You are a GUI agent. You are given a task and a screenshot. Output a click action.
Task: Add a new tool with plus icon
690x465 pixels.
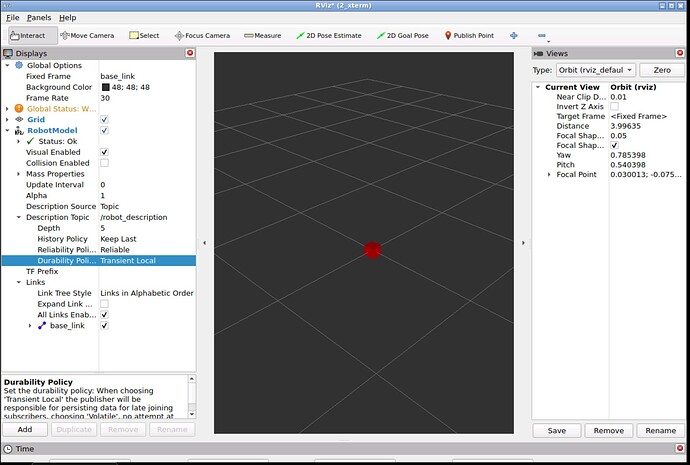coord(514,35)
